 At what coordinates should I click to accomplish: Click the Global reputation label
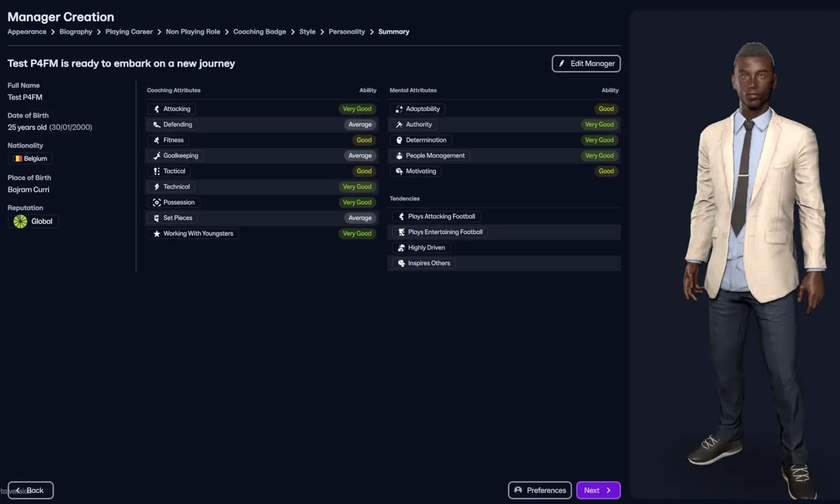click(42, 222)
